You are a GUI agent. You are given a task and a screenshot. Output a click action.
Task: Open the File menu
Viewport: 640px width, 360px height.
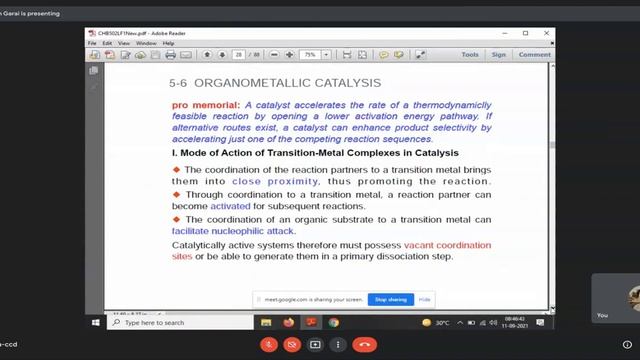(92, 43)
